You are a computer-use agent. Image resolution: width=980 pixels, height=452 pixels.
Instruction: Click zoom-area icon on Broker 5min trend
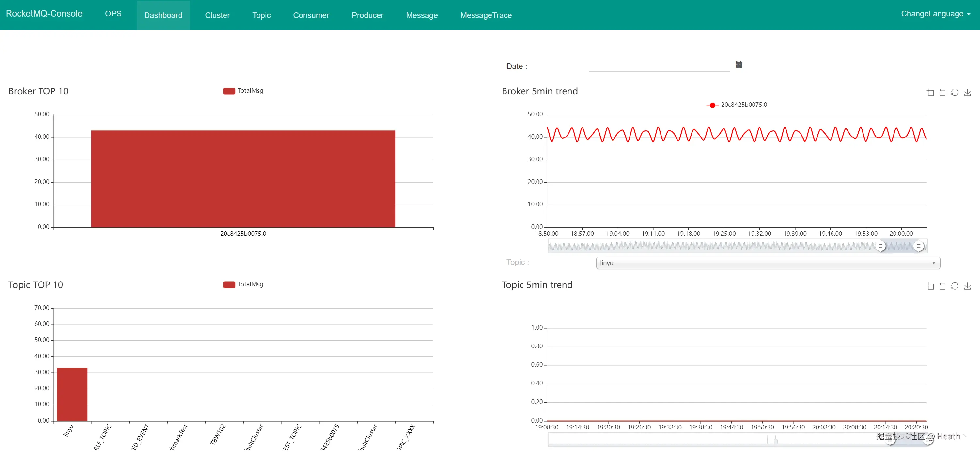(930, 92)
